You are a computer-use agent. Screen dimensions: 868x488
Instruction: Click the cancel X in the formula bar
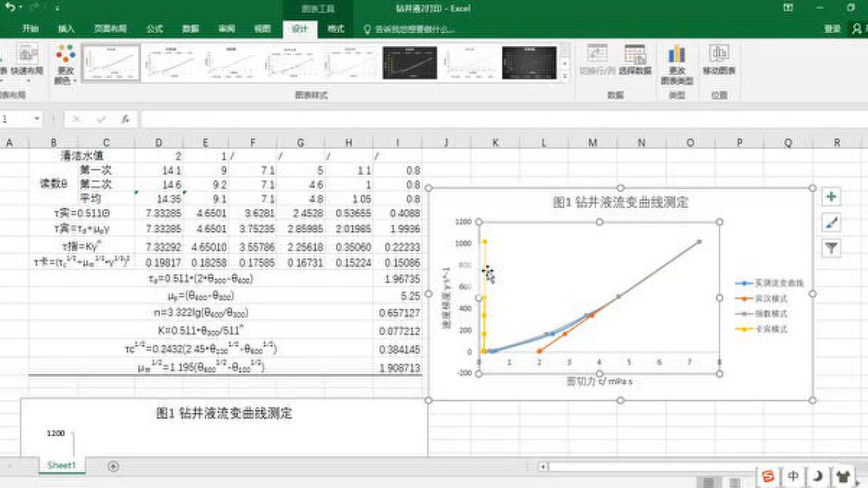(76, 119)
